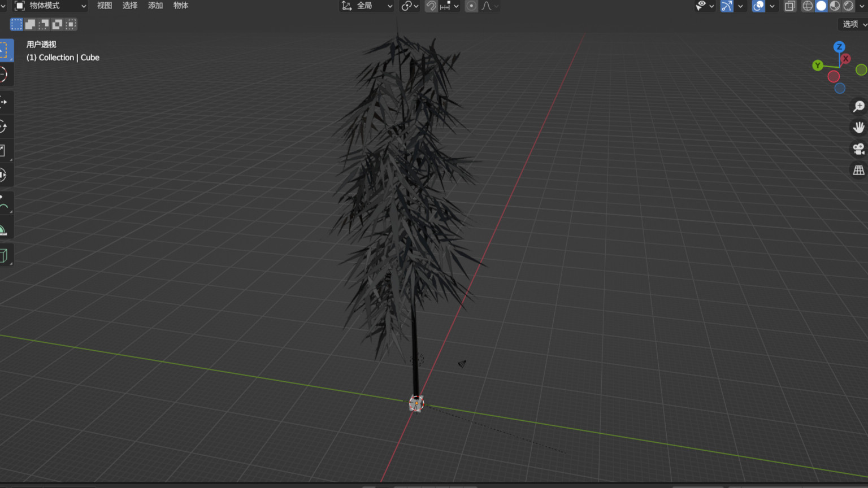Switch perspective/orthographic with grid icon
Image resolution: width=868 pixels, height=488 pixels.
[x=858, y=170]
